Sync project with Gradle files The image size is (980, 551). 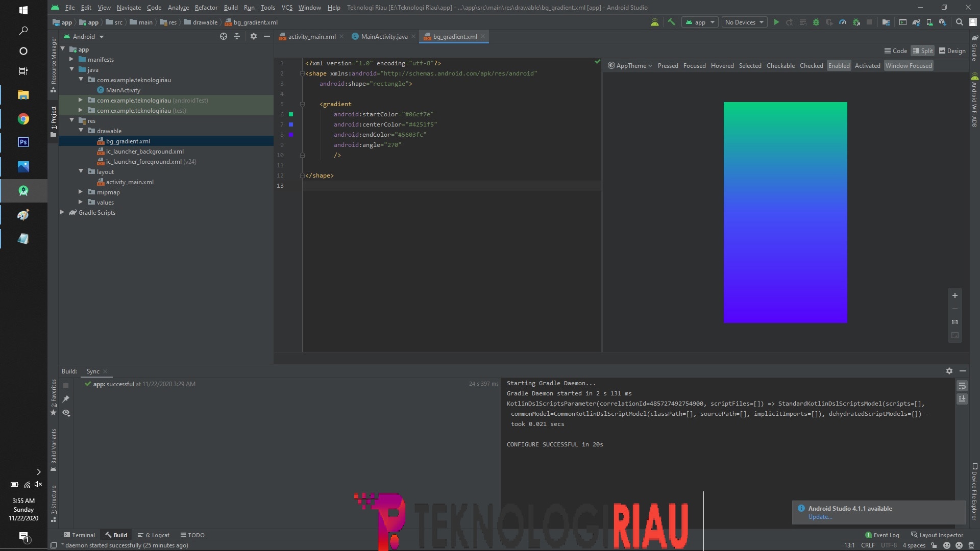click(x=917, y=22)
